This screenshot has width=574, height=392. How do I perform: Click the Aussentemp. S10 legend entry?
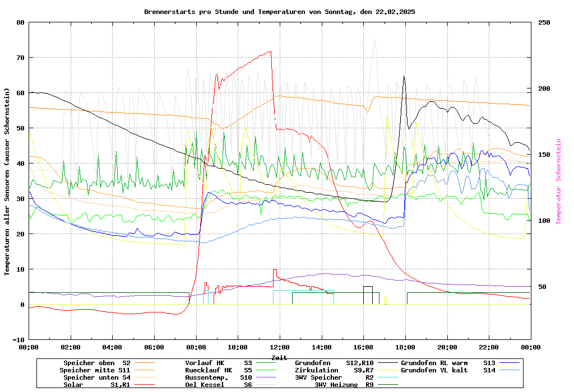218,377
